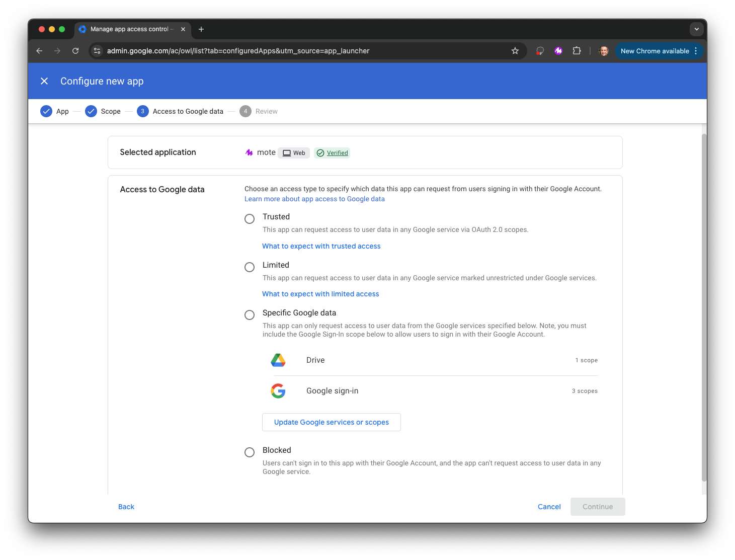Select the Specific Google data radio button
735x560 pixels.
pyautogui.click(x=250, y=315)
